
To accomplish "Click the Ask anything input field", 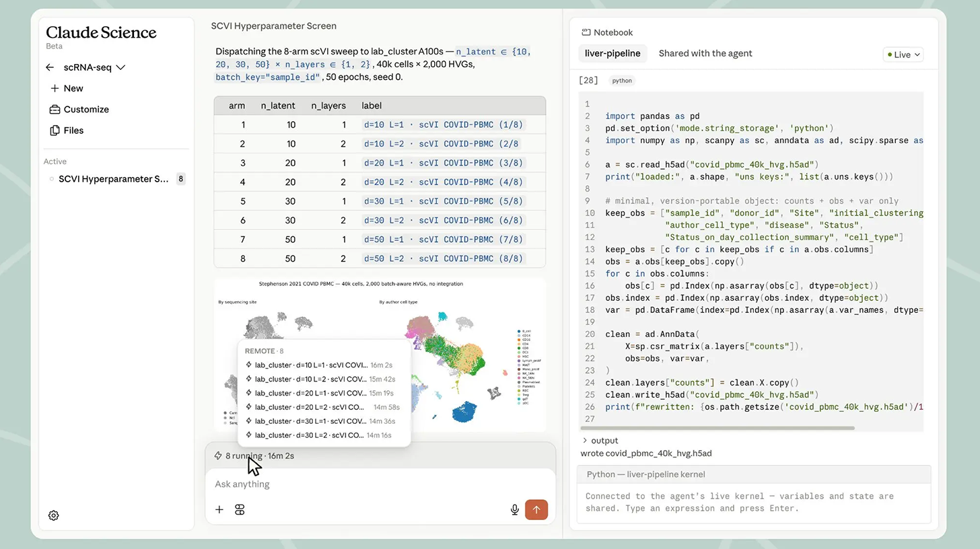I will point(380,484).
